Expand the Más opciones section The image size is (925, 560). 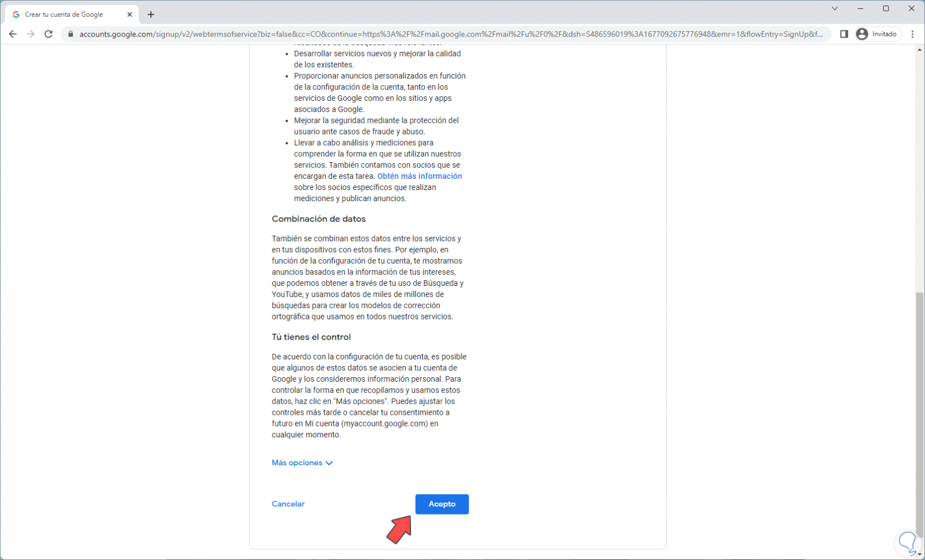302,462
